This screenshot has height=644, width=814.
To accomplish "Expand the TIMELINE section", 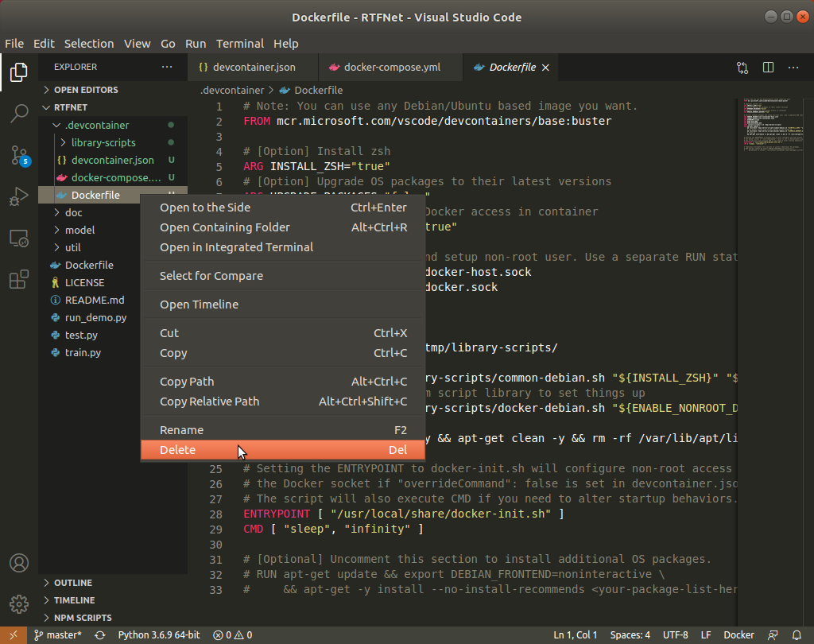I will tap(113, 600).
